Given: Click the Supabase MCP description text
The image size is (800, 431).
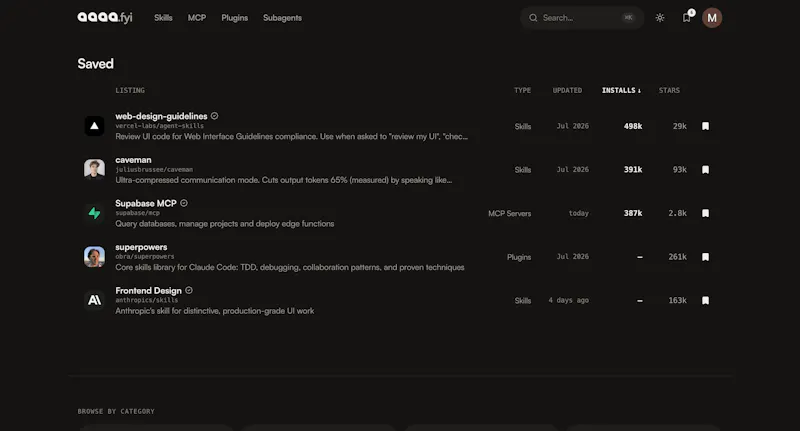Looking at the screenshot, I should pyautogui.click(x=224, y=224).
